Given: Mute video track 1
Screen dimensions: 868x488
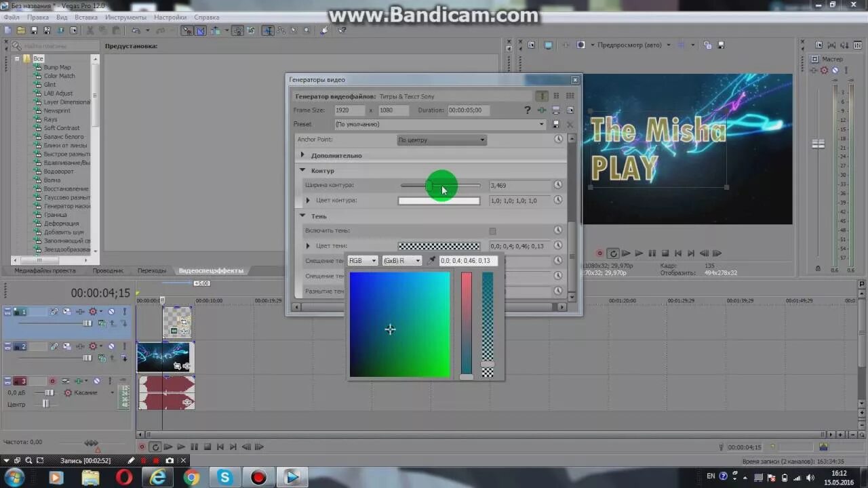Looking at the screenshot, I should point(111,312).
